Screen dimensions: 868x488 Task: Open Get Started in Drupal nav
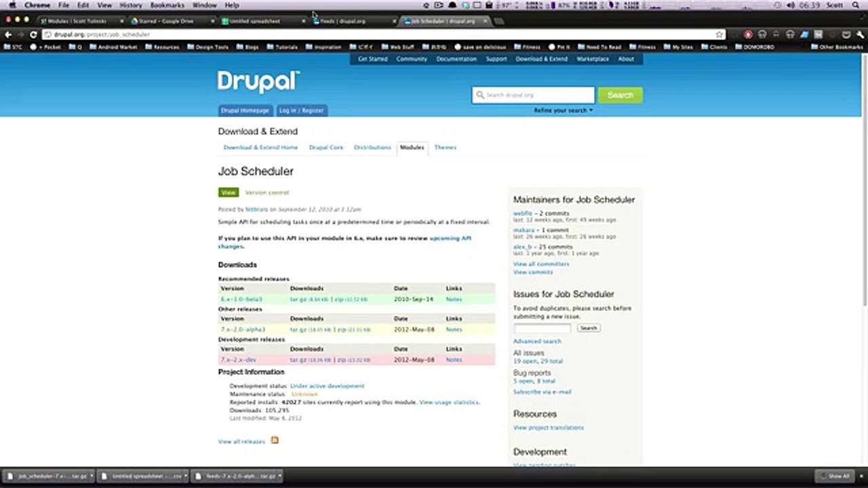372,59
